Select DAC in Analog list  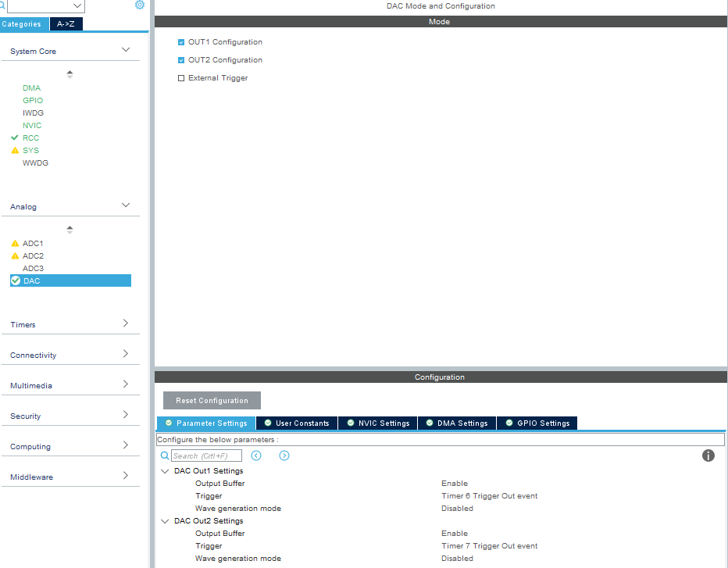(x=70, y=280)
